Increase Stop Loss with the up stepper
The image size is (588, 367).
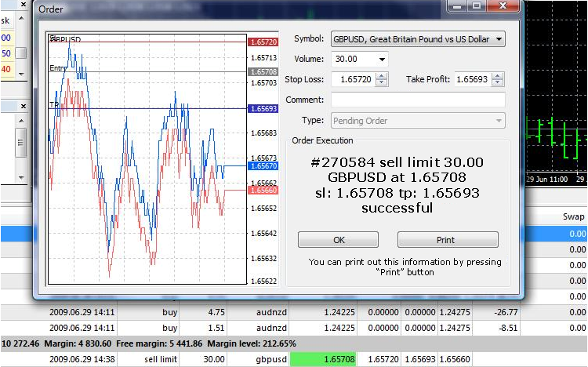click(x=381, y=76)
